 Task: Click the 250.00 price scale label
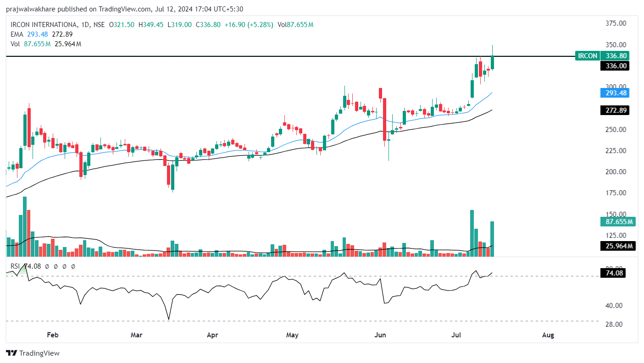pyautogui.click(x=616, y=130)
